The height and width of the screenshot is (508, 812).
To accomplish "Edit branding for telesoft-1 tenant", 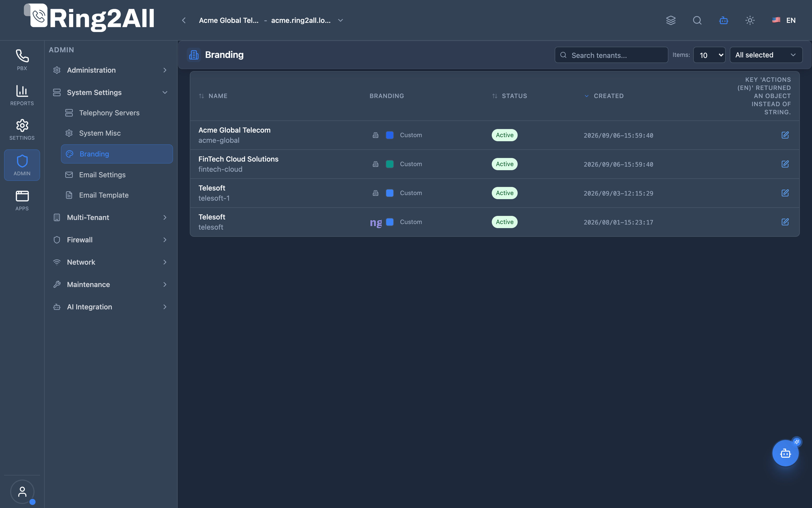I will coord(785,193).
